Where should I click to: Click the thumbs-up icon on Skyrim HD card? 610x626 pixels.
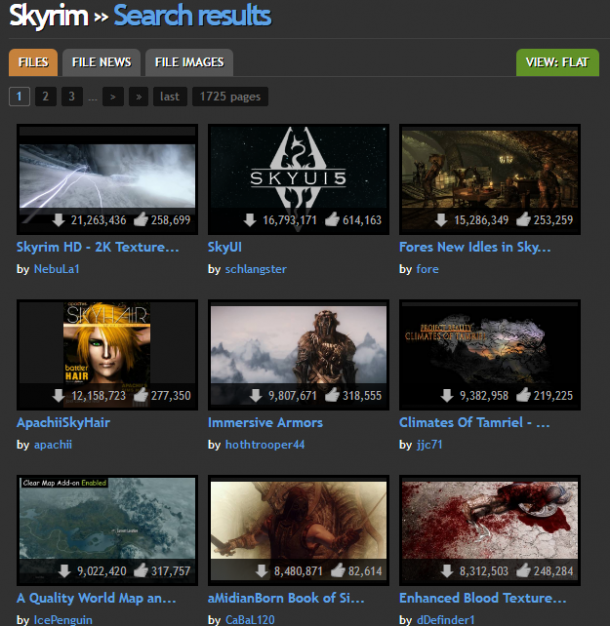(x=141, y=219)
